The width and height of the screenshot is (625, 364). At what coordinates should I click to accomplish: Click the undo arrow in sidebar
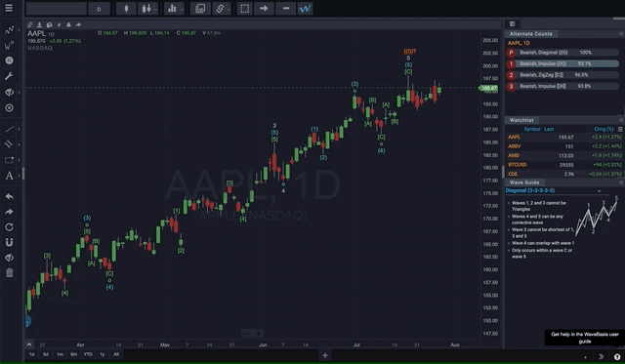point(9,196)
